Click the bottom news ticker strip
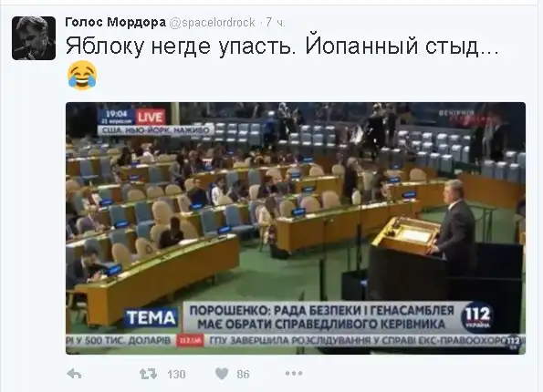This screenshot has height=392, width=543. click(x=296, y=341)
